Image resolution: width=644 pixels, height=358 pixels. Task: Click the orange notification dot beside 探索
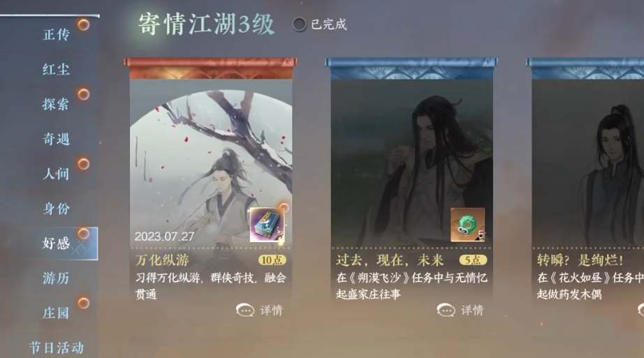84,94
